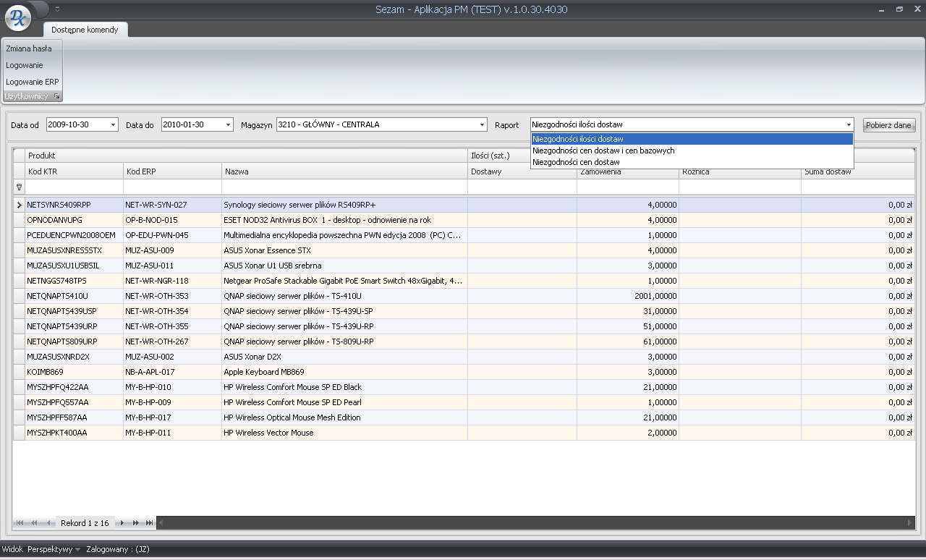This screenshot has height=560, width=926.
Task: Click the Data do date input field
Action: pyautogui.click(x=193, y=125)
